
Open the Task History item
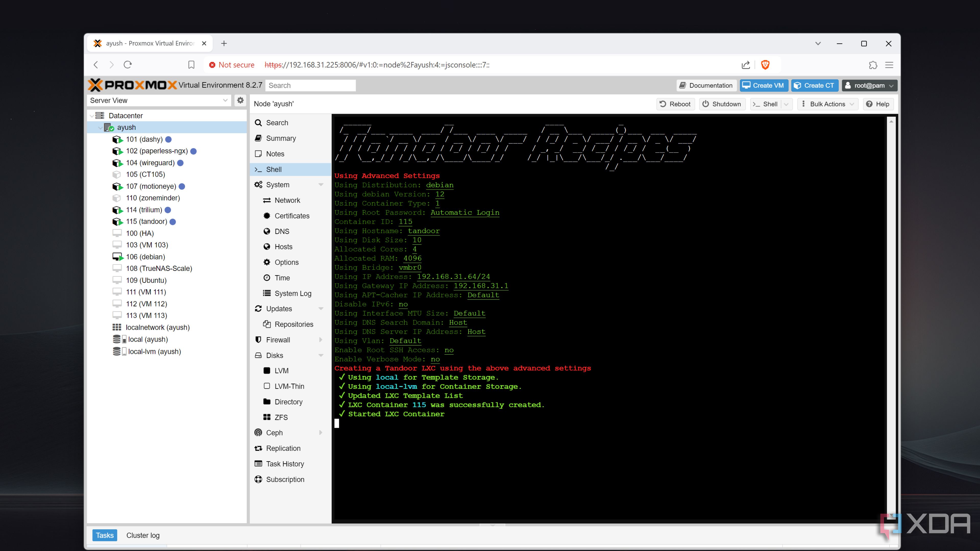tap(291, 464)
